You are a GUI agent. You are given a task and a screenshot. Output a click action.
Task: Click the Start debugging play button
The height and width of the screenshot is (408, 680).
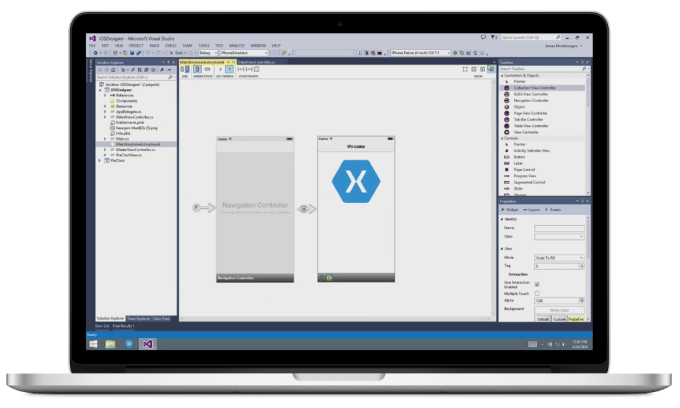[176, 53]
